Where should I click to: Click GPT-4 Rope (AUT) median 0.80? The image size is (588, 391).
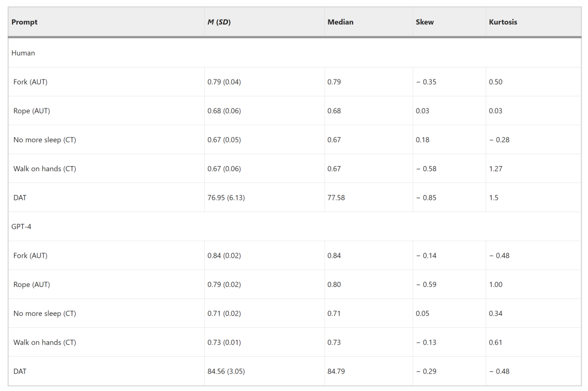334,284
